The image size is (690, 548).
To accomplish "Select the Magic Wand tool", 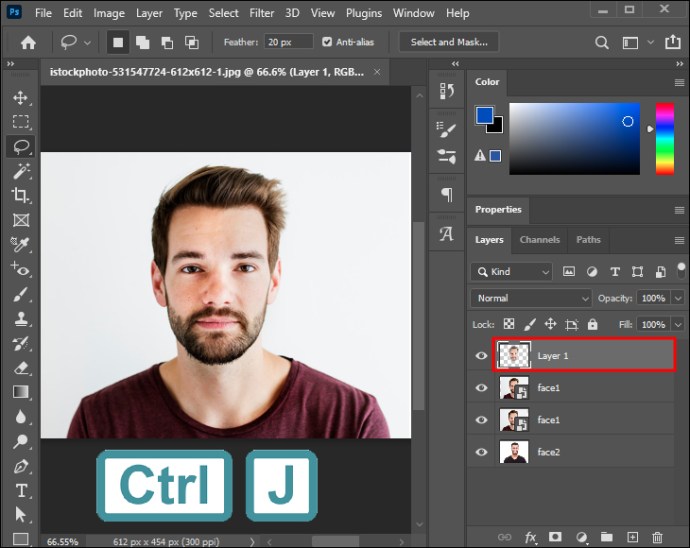I will click(20, 171).
